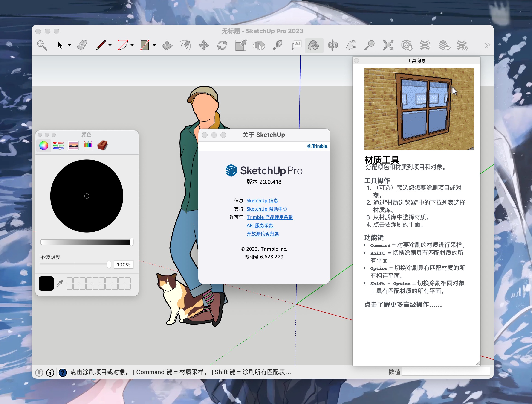Open Arc tool dropdown arrow

[132, 45]
